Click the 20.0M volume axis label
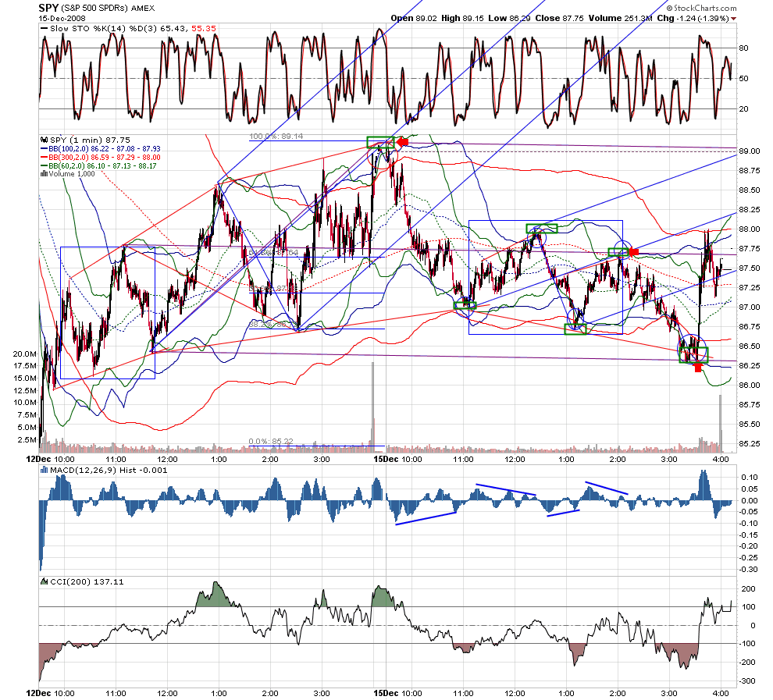Viewport: 773px width, 700px height. pyautogui.click(x=25, y=354)
